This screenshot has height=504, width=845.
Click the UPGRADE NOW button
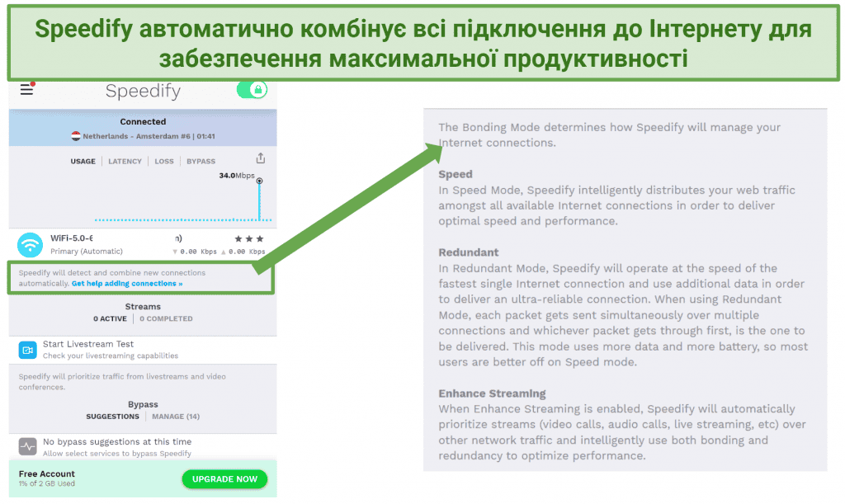click(224, 479)
